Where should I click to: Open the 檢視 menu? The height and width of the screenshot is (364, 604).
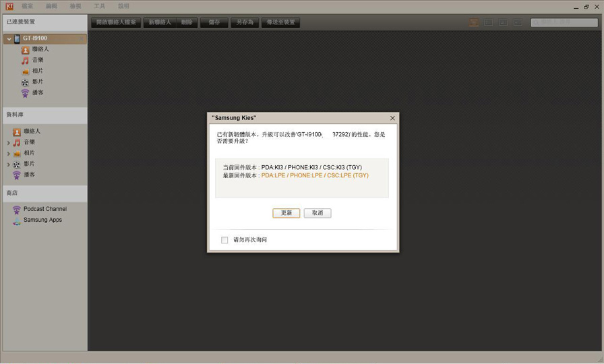(x=75, y=7)
